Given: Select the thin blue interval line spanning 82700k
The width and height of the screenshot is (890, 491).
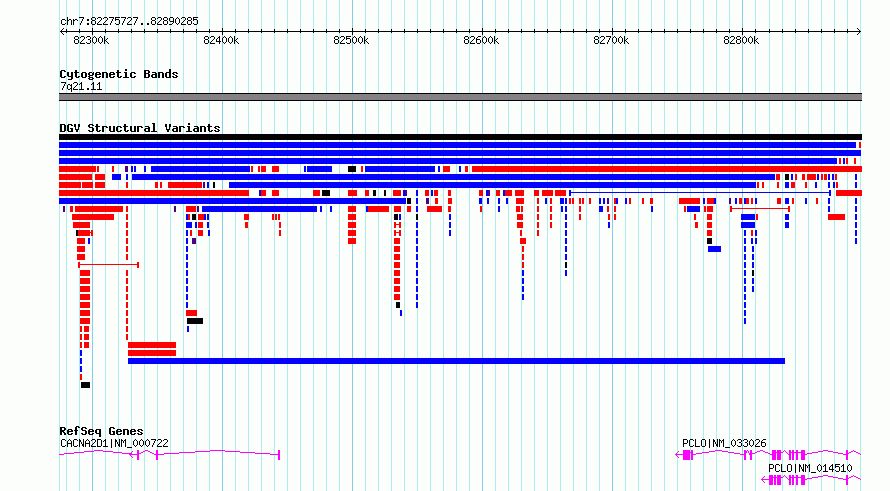Looking at the screenshot, I should [x=700, y=193].
